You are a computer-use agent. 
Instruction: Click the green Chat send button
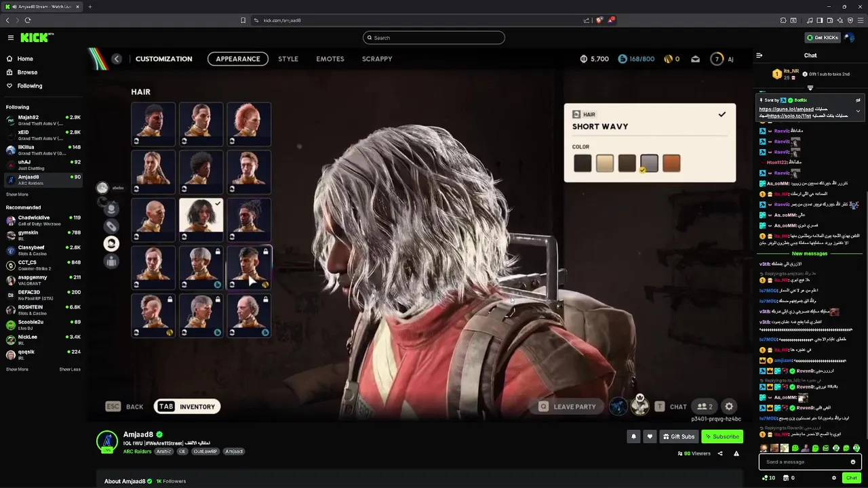pyautogui.click(x=852, y=478)
